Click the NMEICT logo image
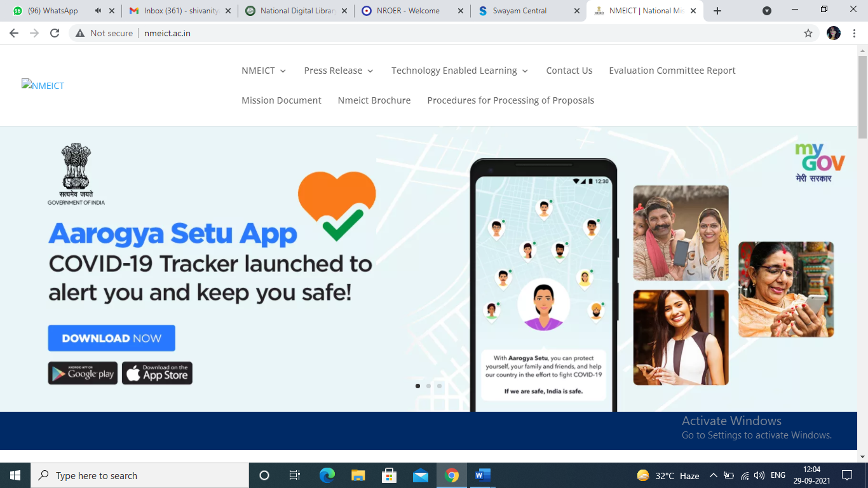 click(43, 86)
